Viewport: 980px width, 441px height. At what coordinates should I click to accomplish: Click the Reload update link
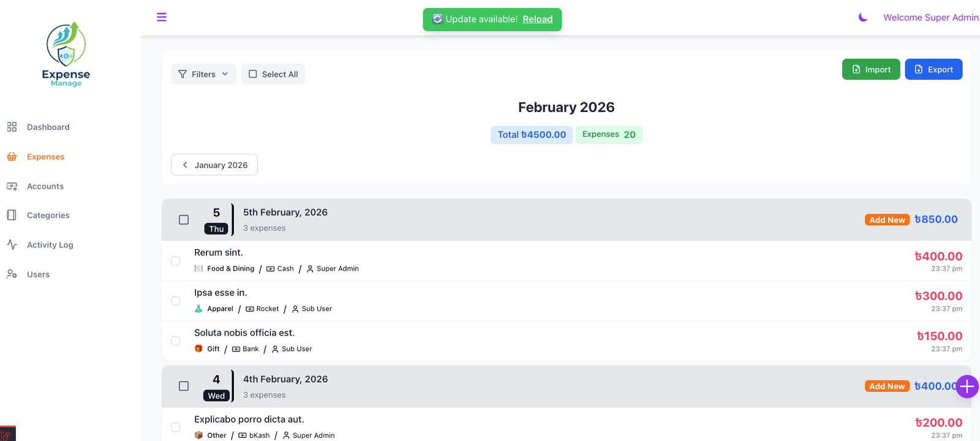[x=537, y=19]
